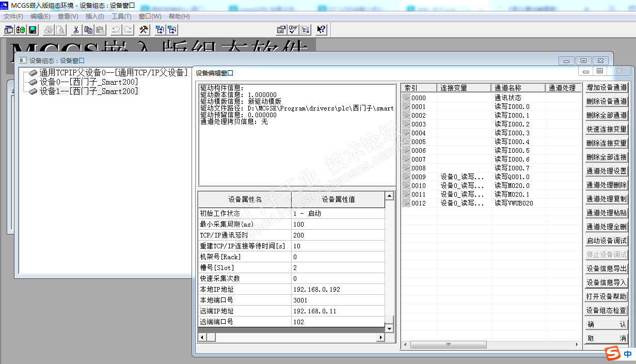Open the properties icon in toolbar
Screen dimensions: 636x364
281,30
